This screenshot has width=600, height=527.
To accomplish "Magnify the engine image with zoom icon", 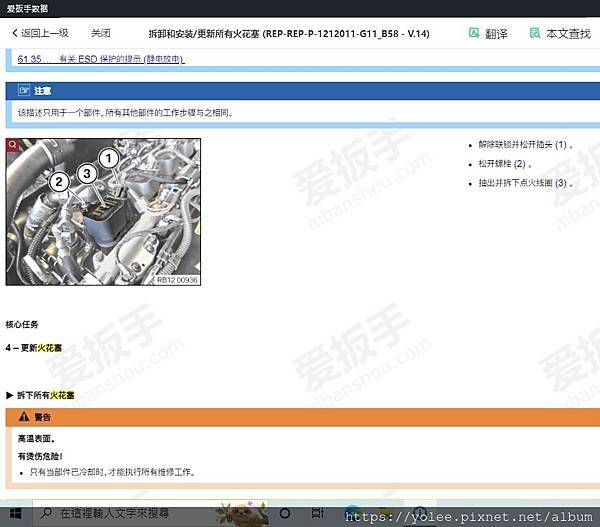I will click(x=13, y=145).
